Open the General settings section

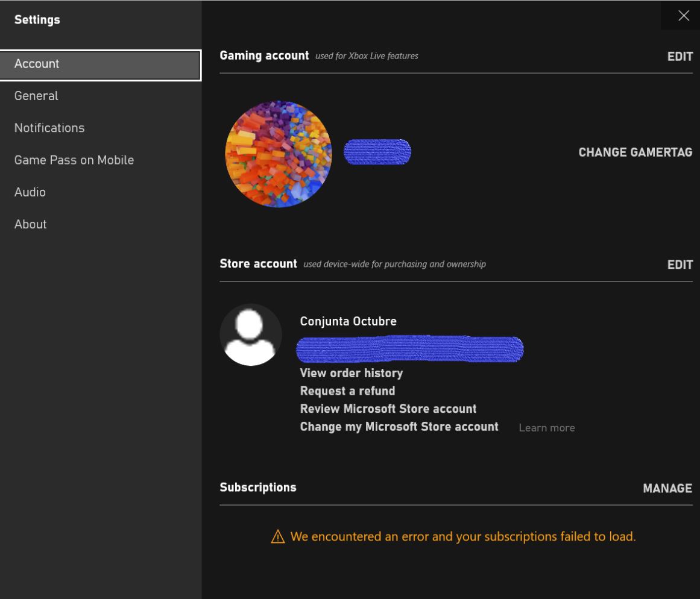(x=36, y=96)
